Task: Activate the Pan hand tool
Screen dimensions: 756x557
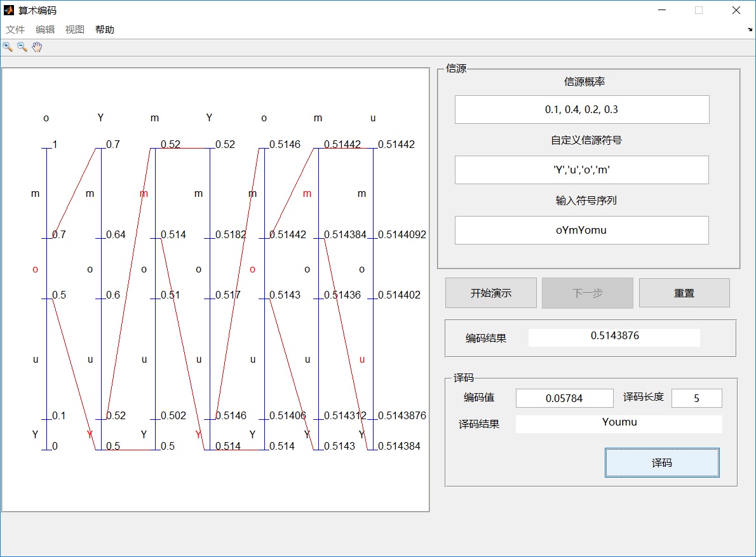Action: tap(37, 47)
